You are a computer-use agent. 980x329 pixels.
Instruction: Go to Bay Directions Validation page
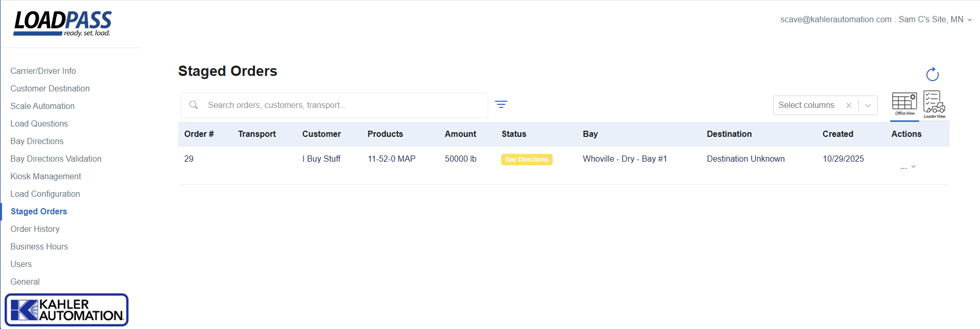coord(56,159)
